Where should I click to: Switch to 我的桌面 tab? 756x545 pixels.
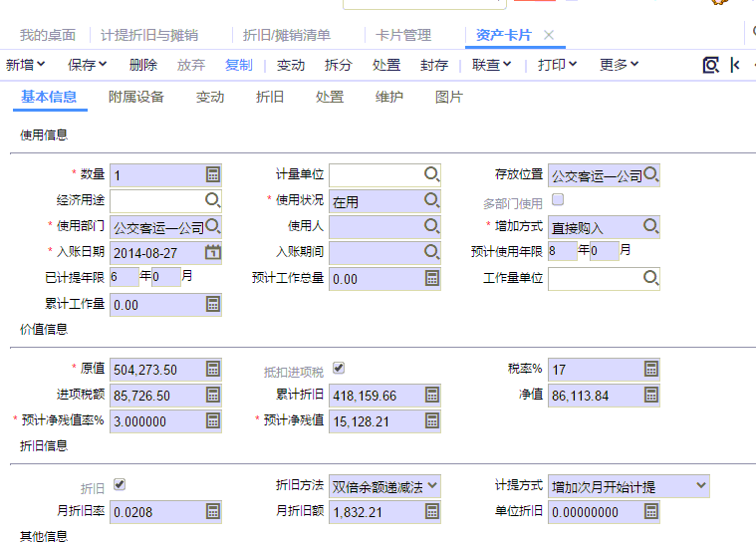click(x=48, y=35)
